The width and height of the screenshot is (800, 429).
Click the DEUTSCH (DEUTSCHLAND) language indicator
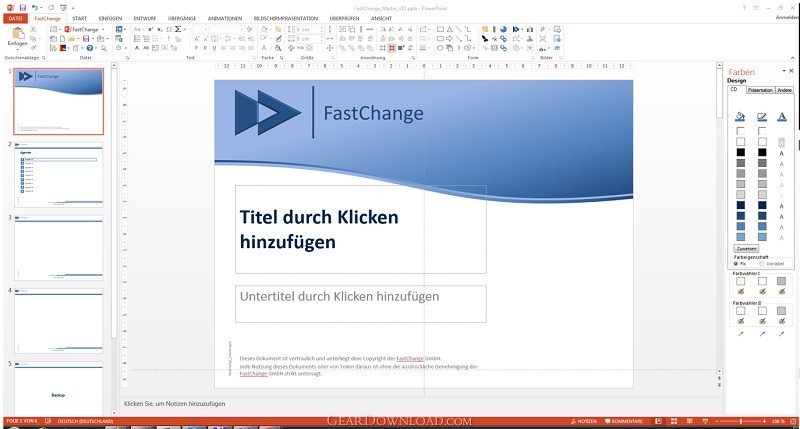pyautogui.click(x=85, y=421)
